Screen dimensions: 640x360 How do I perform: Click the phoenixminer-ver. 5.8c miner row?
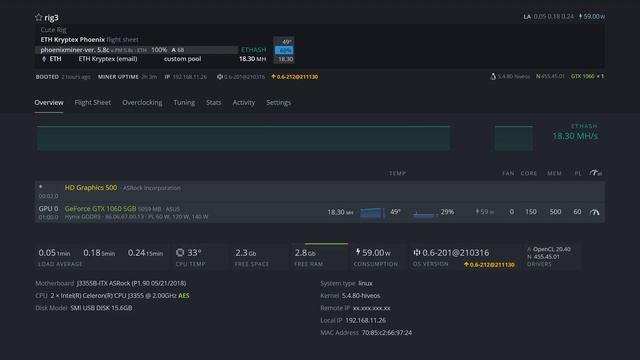tap(136, 50)
